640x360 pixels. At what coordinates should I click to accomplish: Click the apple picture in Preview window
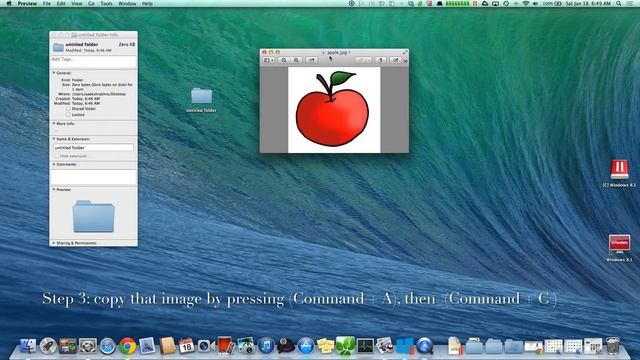(x=334, y=110)
